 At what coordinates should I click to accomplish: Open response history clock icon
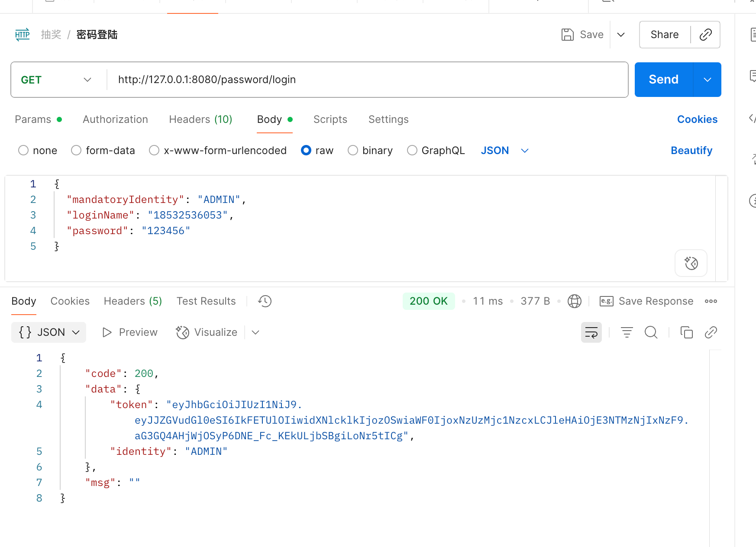click(265, 301)
